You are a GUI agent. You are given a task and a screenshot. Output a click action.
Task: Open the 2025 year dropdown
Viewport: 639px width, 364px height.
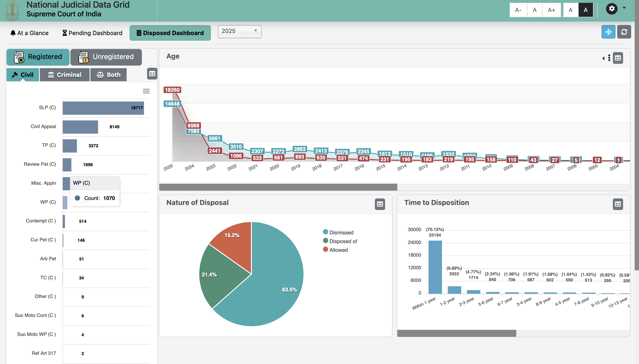239,31
